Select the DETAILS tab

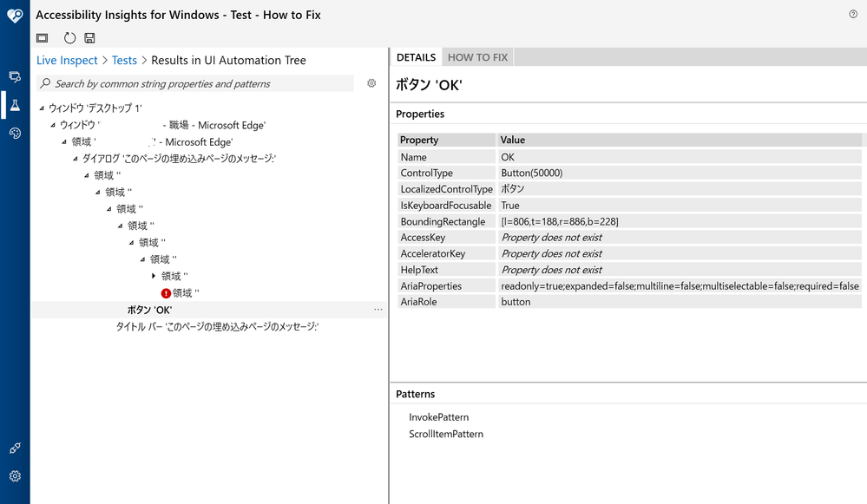[x=416, y=57]
